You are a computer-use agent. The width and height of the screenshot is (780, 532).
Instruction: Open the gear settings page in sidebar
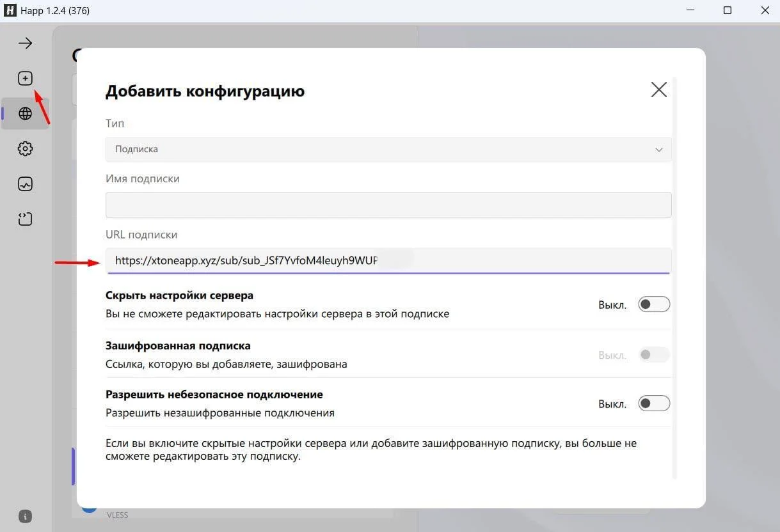(25, 149)
